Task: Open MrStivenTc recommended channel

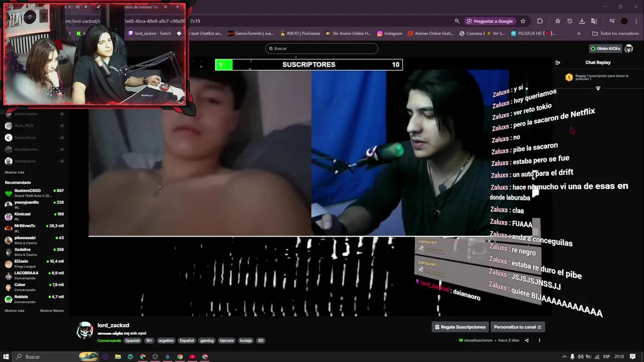Action: 34,228
